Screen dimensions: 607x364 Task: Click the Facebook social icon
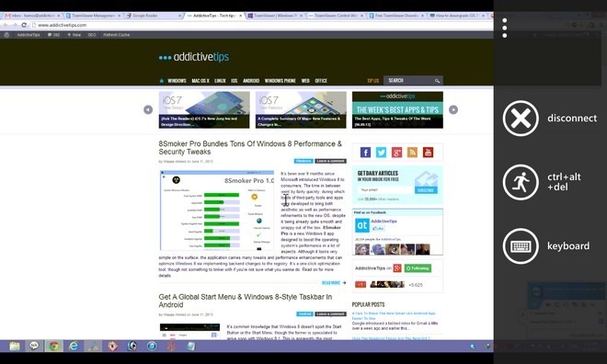pos(365,152)
